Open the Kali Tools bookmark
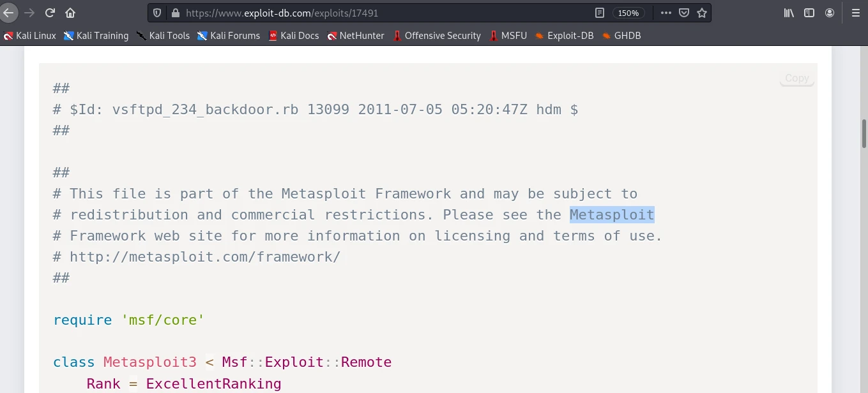The height and width of the screenshot is (393, 868). coord(163,36)
